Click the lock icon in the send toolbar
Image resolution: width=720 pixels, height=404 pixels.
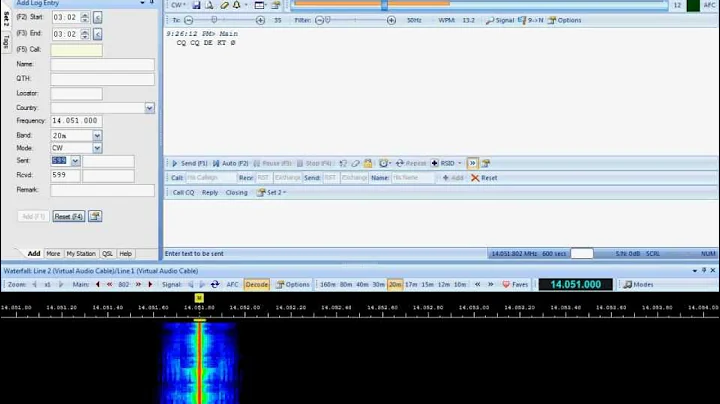coord(368,163)
